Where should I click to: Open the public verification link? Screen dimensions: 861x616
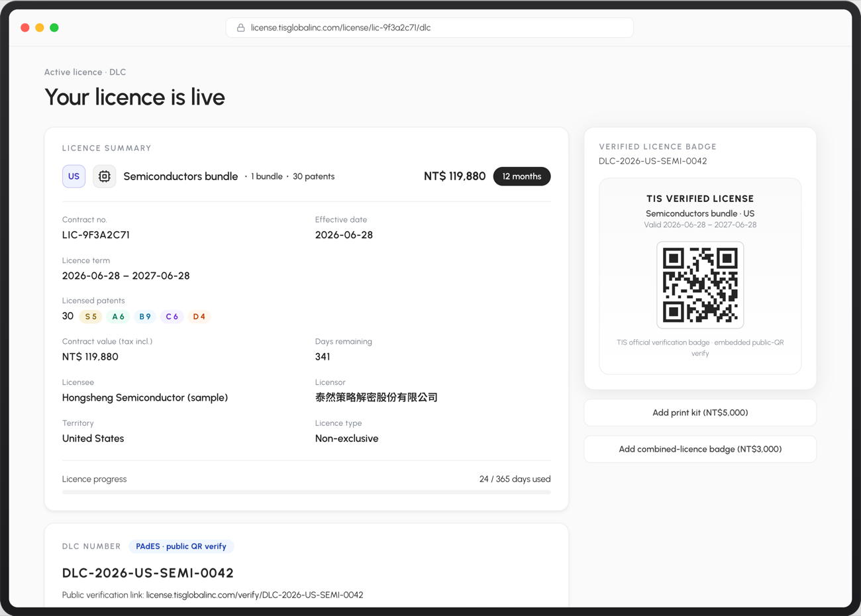[x=254, y=595]
